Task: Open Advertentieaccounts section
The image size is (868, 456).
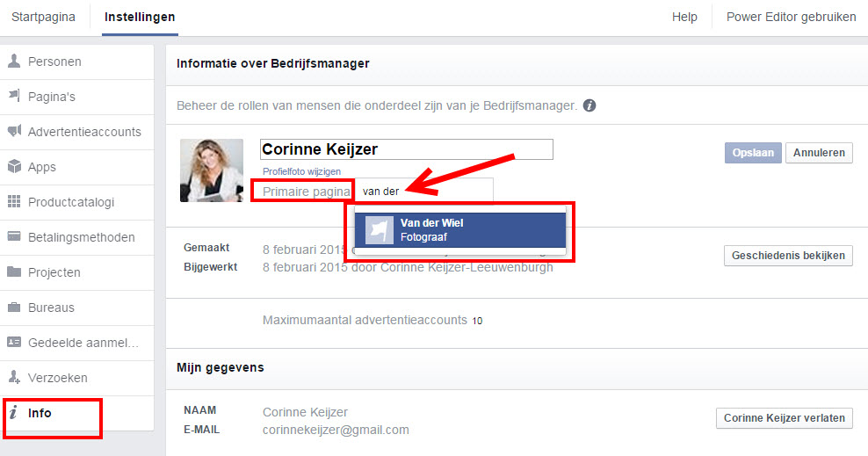Action: click(77, 132)
